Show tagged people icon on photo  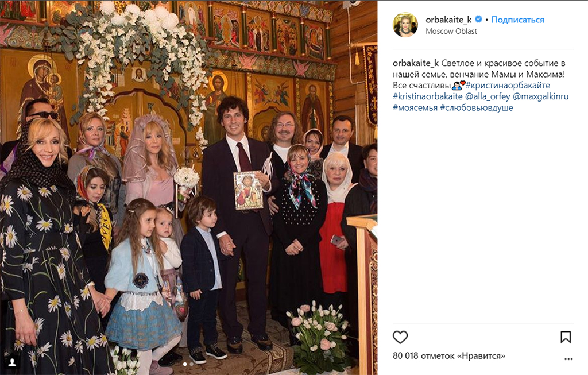coord(13,362)
